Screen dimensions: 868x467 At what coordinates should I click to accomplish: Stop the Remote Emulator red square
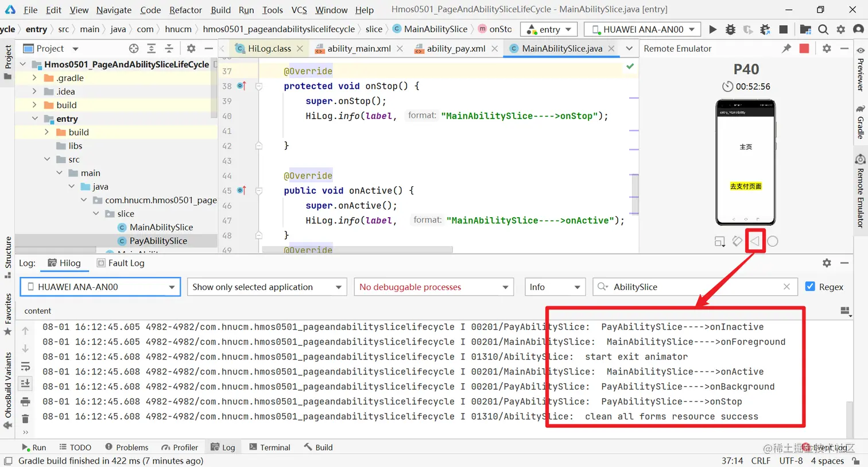click(x=804, y=48)
